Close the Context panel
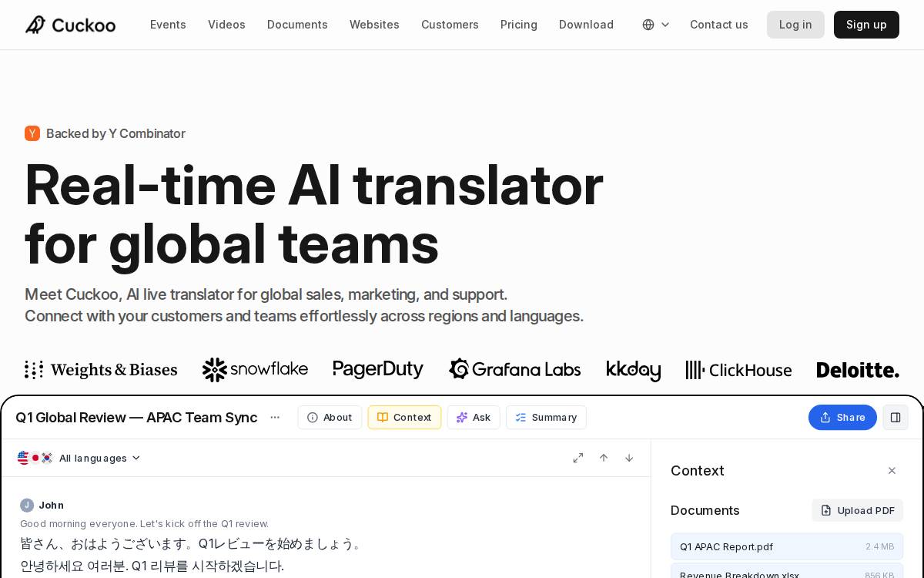924x578 pixels. [892, 471]
